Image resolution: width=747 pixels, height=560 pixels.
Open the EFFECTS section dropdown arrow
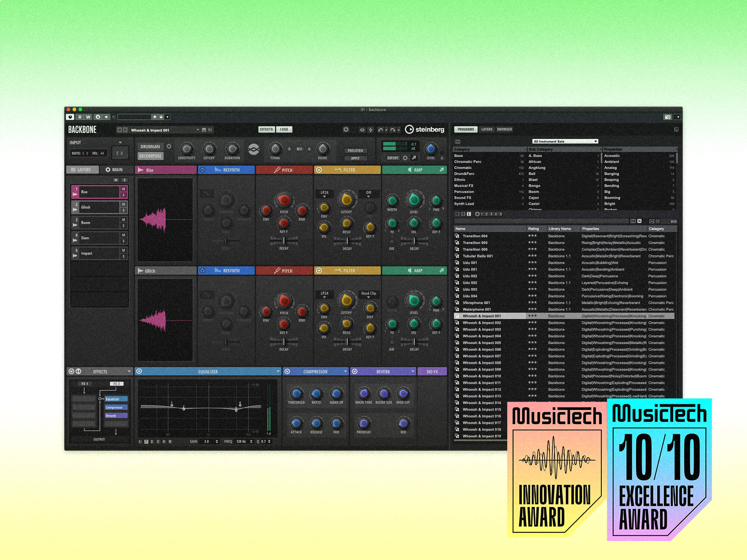tap(129, 371)
